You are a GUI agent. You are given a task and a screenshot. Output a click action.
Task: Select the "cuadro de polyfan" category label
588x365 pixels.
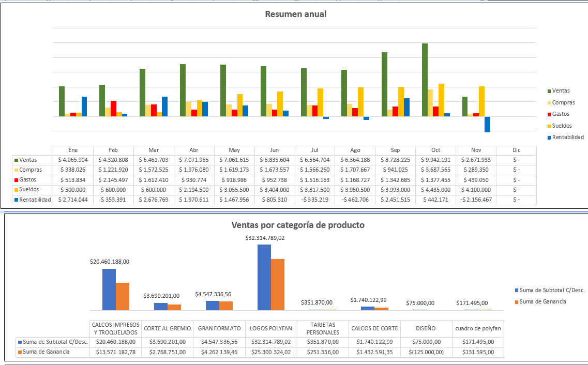click(478, 329)
